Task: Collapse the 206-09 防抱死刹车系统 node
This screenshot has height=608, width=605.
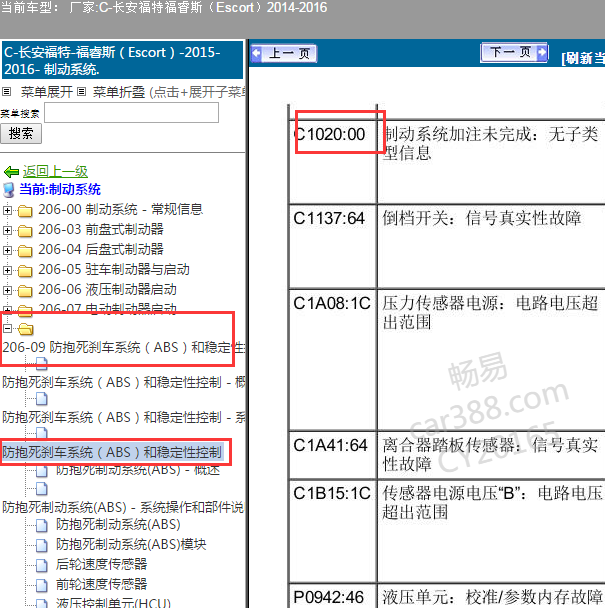Action: click(7, 328)
